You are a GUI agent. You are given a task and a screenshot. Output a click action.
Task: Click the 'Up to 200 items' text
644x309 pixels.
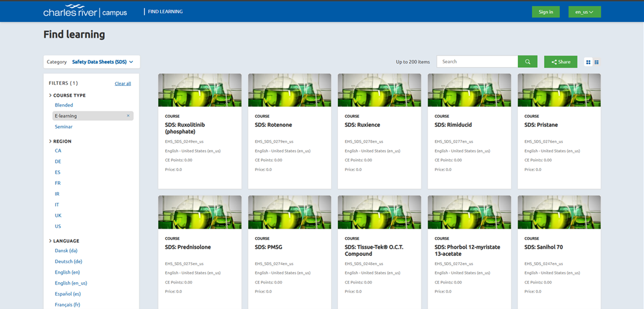pyautogui.click(x=413, y=62)
